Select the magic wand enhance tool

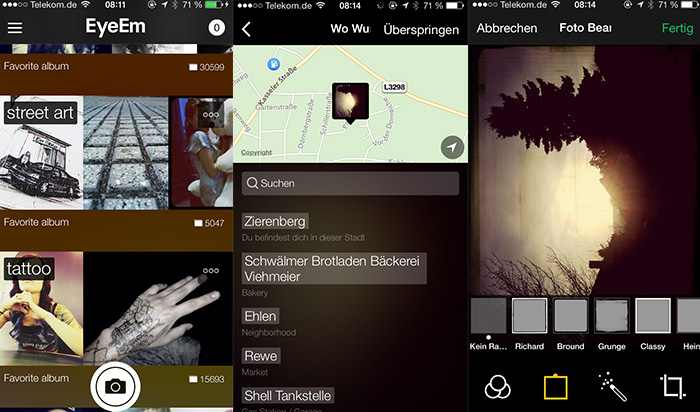(612, 387)
